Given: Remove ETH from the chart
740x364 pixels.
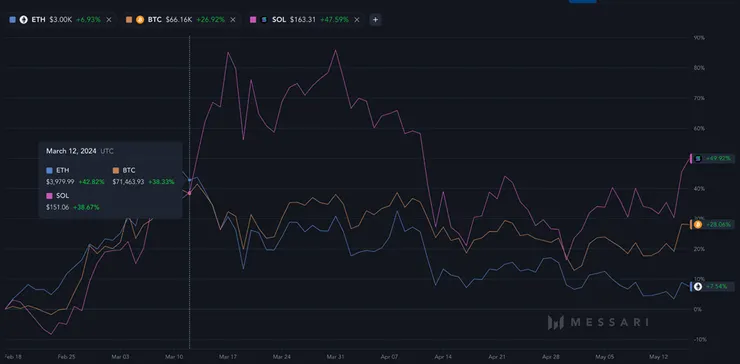Looking at the screenshot, I should [x=109, y=20].
